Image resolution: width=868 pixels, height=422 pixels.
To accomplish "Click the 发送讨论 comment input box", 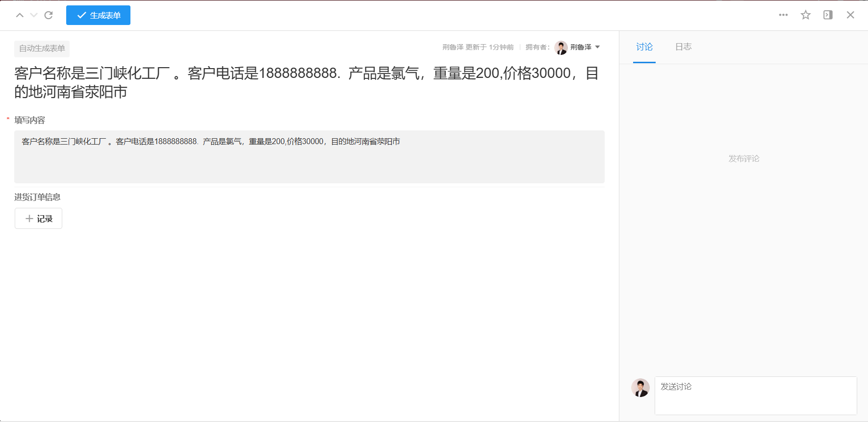I will coord(756,396).
